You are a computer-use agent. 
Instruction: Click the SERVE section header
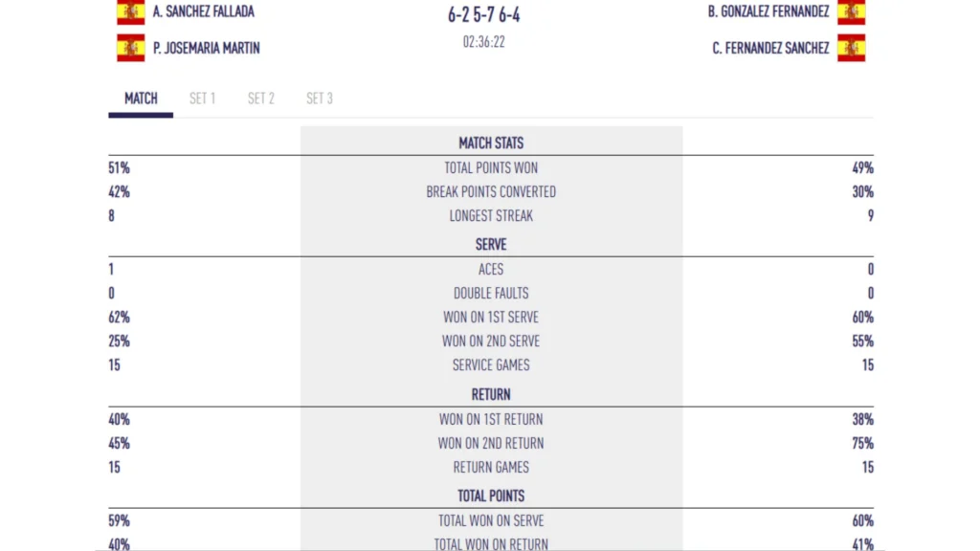tap(491, 245)
